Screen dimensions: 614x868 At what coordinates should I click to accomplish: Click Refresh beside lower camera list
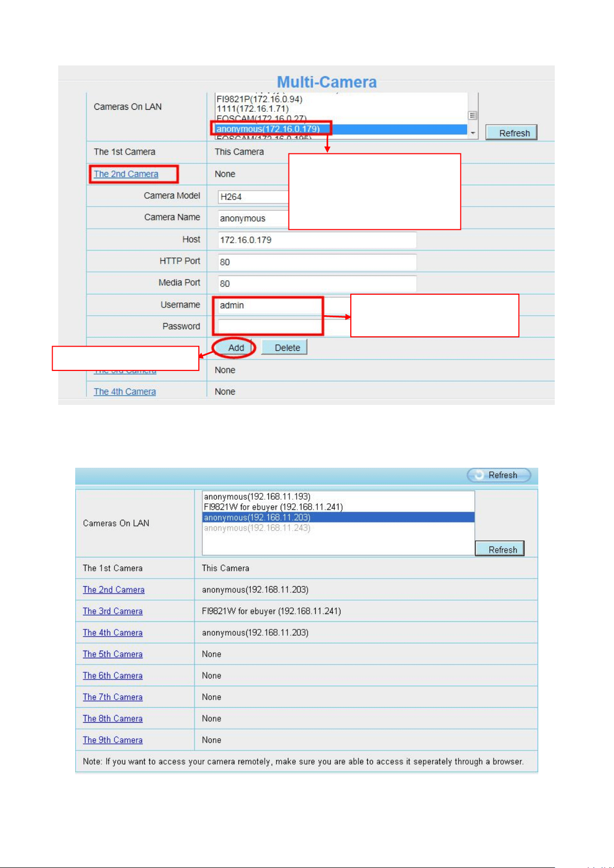click(x=500, y=549)
